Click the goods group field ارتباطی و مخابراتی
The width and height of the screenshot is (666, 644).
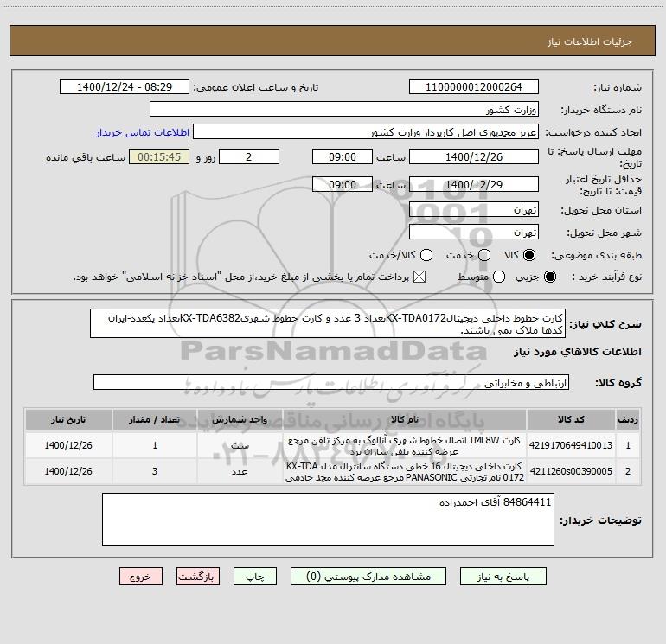331,382
